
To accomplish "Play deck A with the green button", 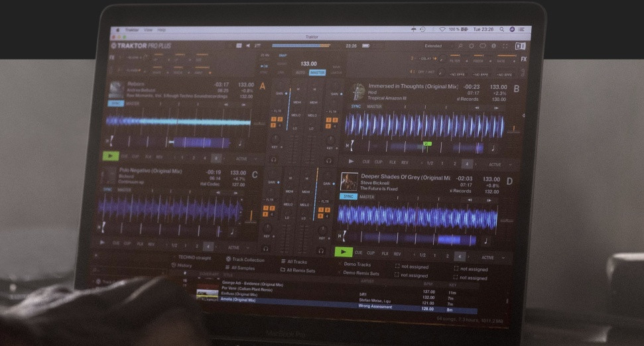I will pyautogui.click(x=110, y=156).
